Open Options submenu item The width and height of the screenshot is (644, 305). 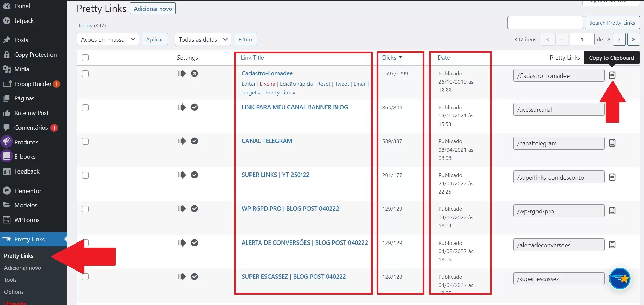pyautogui.click(x=14, y=292)
